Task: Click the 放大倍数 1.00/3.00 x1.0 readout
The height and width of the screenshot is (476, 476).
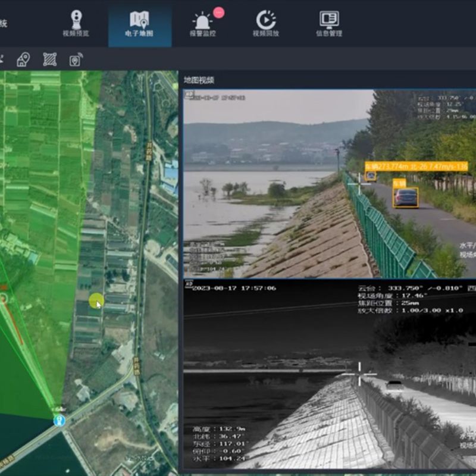Action: 411,310
